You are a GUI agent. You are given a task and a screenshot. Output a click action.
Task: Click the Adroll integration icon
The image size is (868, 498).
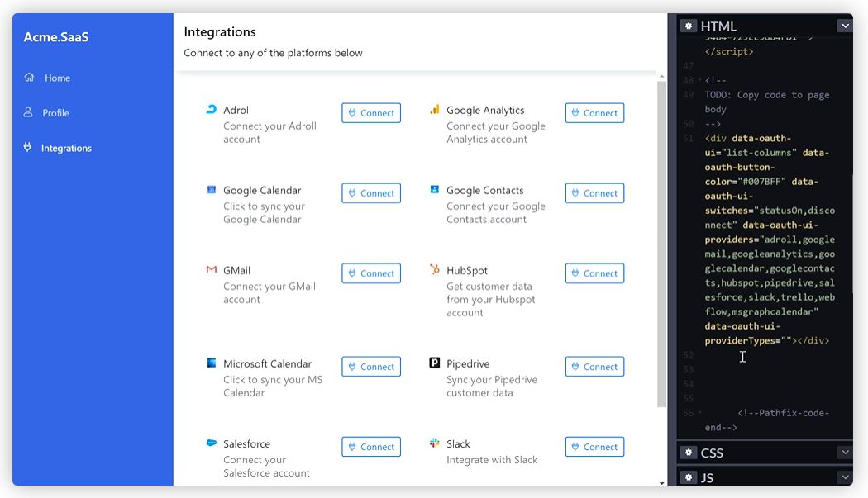211,109
